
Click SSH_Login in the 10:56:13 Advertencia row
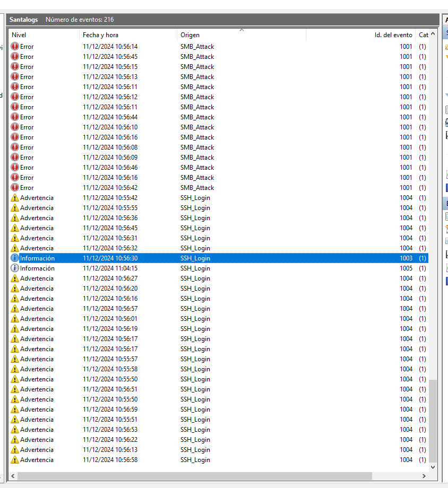coord(195,450)
